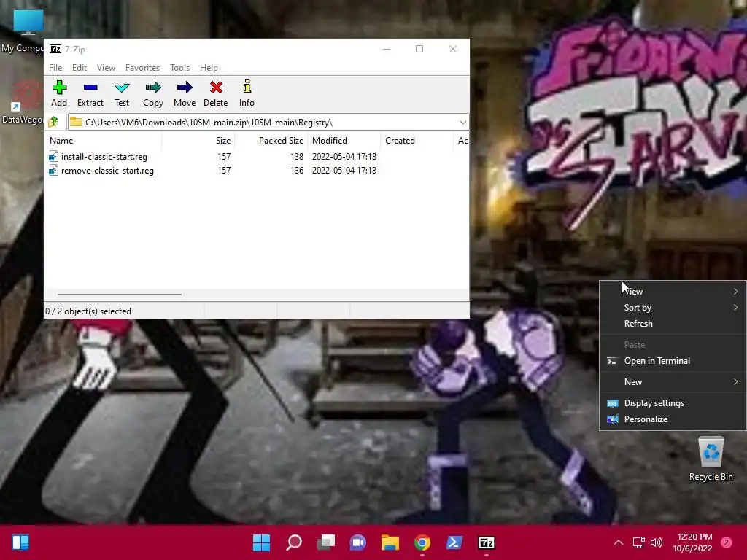Click the volume speaker tray icon

657,542
